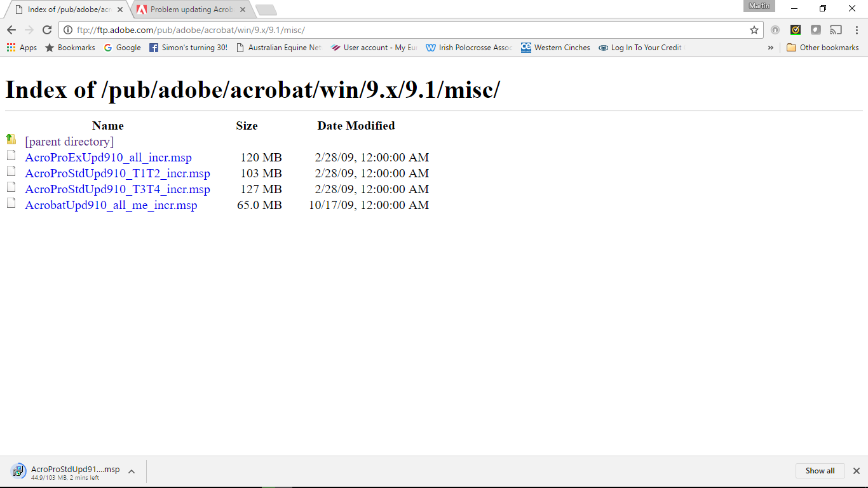Click Show all downloads button

click(820, 471)
